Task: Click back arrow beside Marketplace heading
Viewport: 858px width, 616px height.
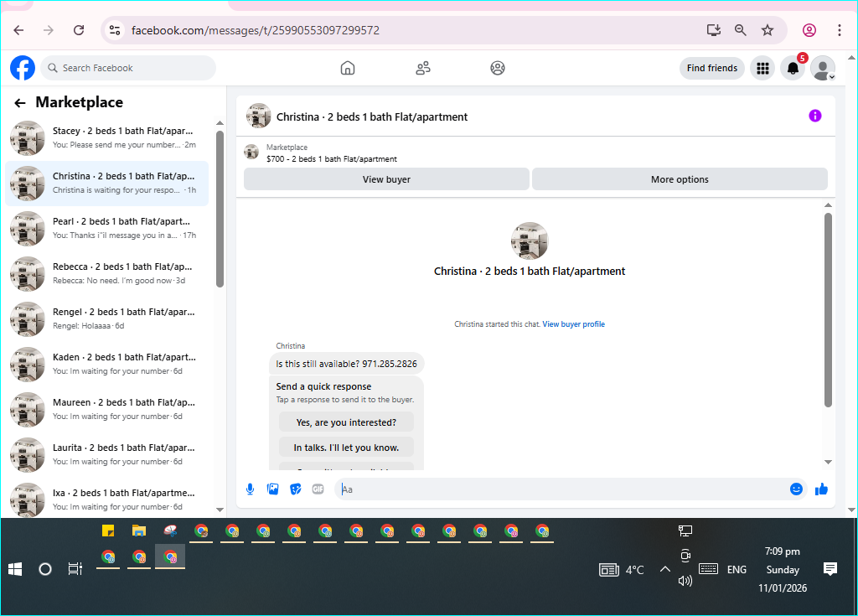Action: [x=20, y=103]
